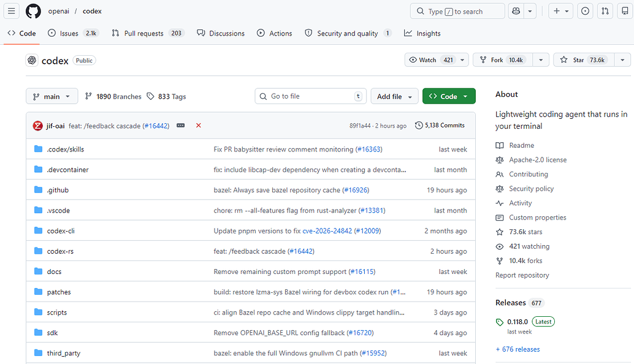Expand the Star lists dropdown arrow
Screen dimensions: 634x364
[623, 60]
